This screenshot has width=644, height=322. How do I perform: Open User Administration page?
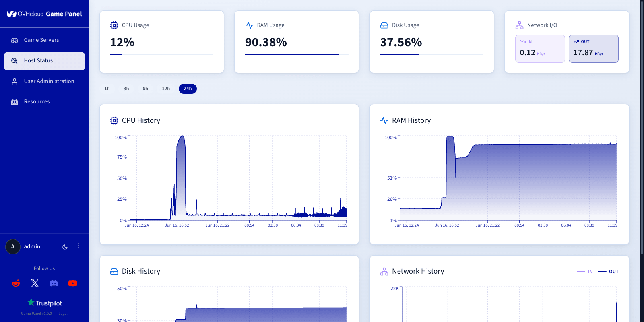point(44,81)
